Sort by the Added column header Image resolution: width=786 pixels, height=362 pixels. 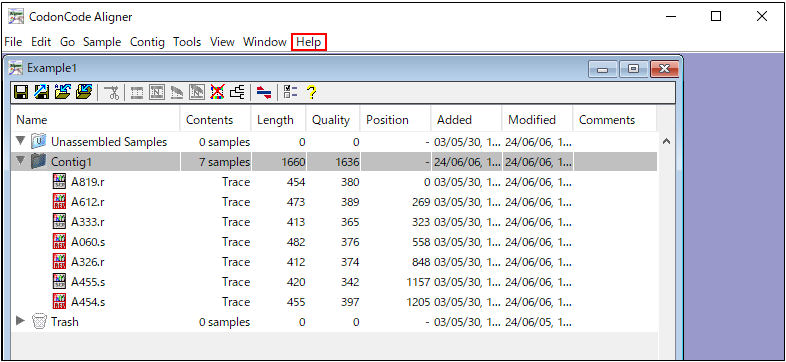(467, 120)
